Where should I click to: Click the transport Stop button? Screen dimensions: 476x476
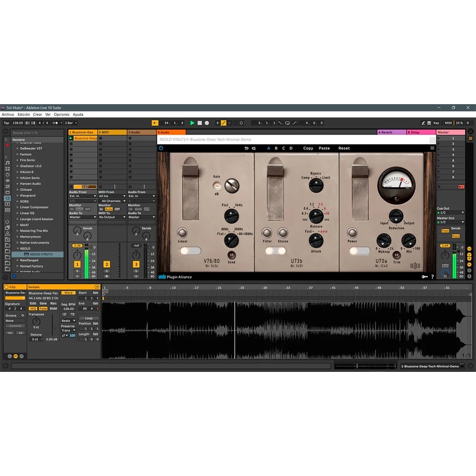tap(199, 123)
